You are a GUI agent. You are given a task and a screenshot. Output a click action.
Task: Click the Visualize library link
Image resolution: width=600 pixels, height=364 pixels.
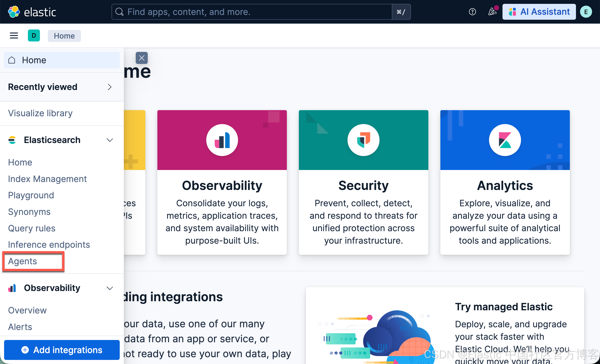point(40,113)
